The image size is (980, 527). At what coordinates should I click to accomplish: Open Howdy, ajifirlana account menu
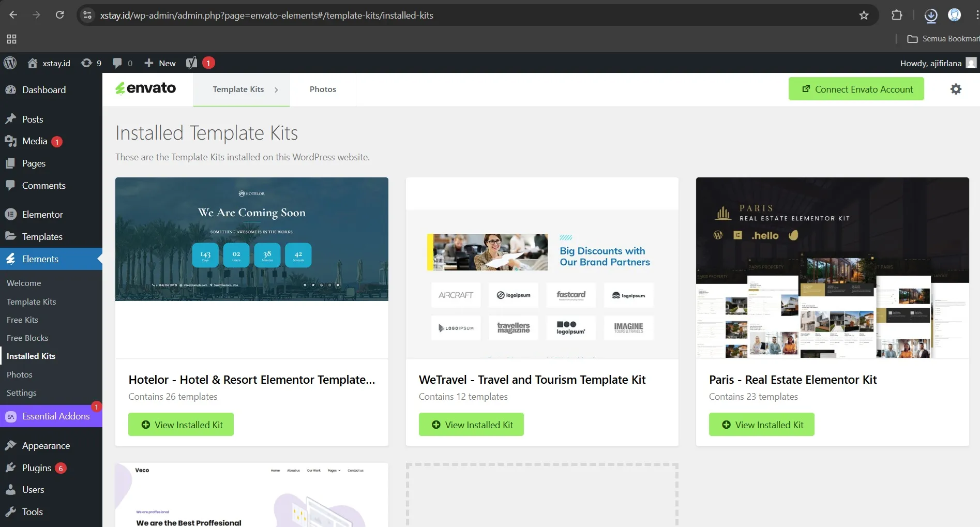point(938,63)
